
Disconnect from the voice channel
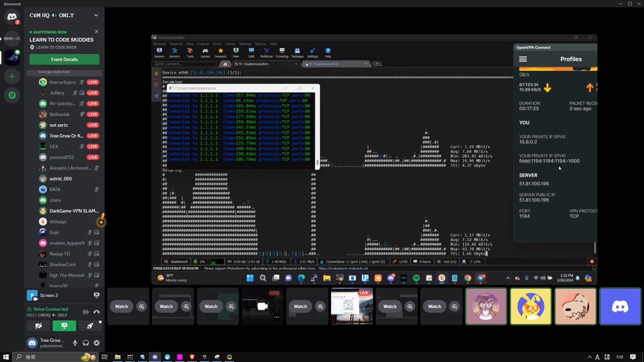pos(97,312)
